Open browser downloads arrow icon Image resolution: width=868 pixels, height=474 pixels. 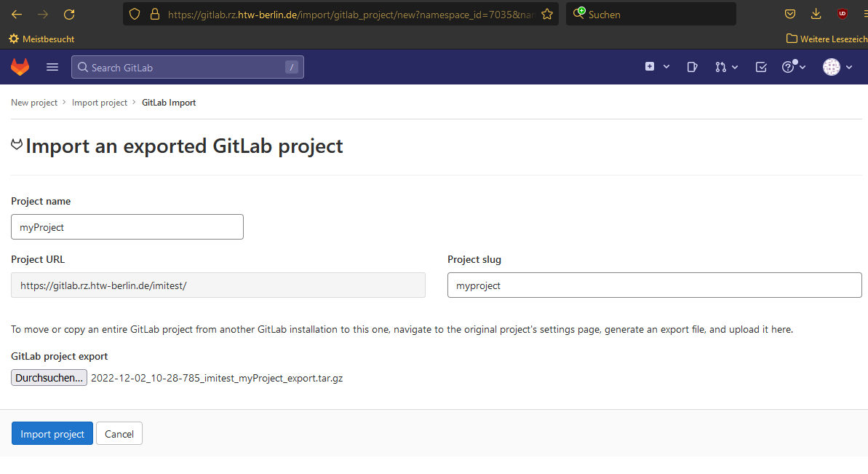(x=816, y=15)
